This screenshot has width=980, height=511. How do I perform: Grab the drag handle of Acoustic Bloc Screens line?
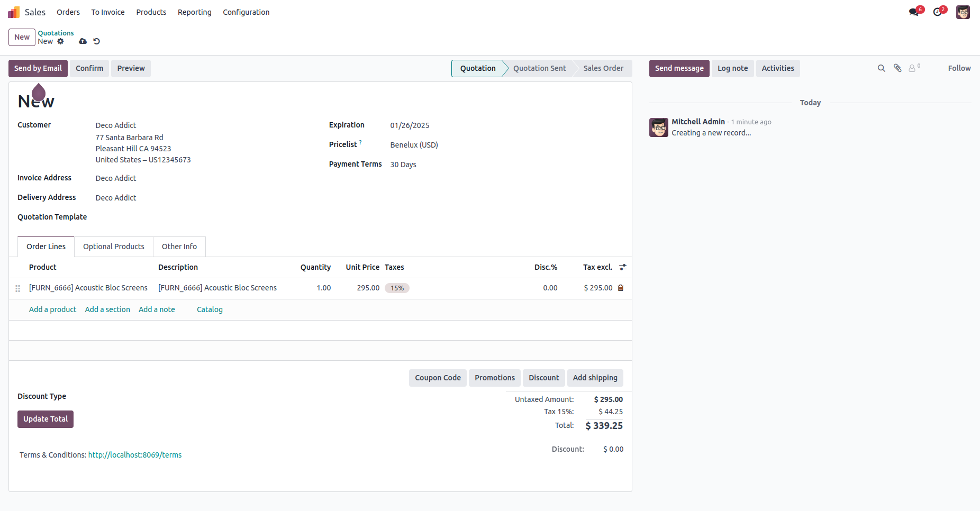click(x=17, y=288)
